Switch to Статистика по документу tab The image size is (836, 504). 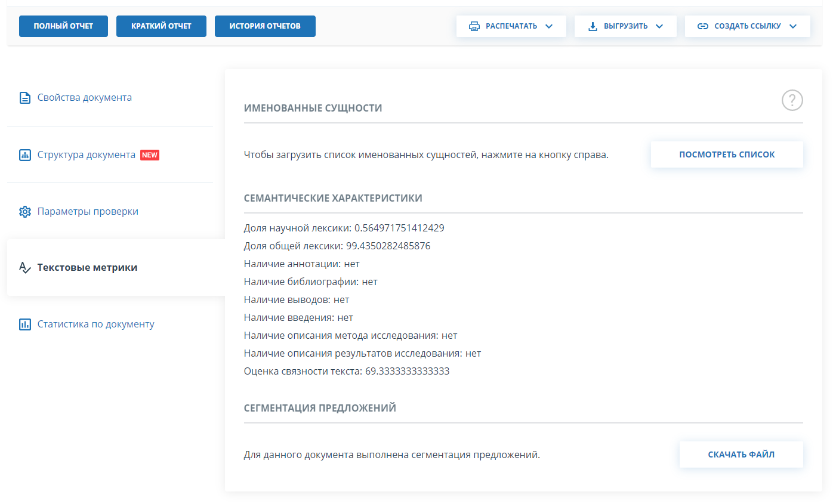(x=95, y=324)
